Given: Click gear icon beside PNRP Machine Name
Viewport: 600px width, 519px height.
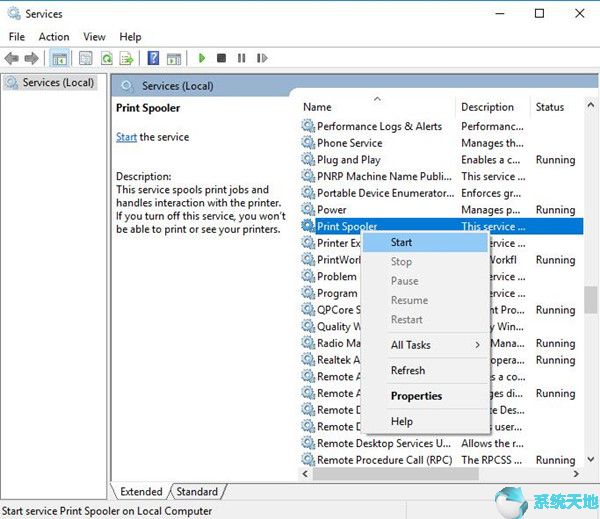Looking at the screenshot, I should (x=308, y=176).
